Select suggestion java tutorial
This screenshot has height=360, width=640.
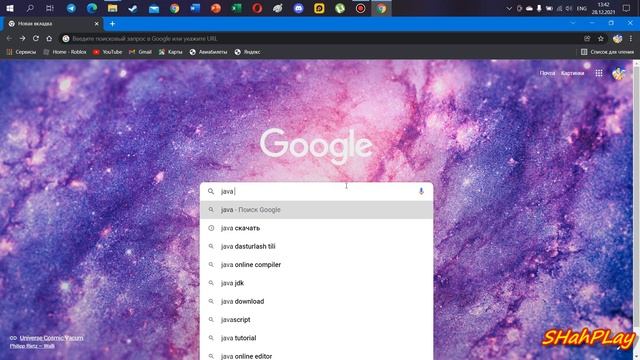tap(316, 338)
